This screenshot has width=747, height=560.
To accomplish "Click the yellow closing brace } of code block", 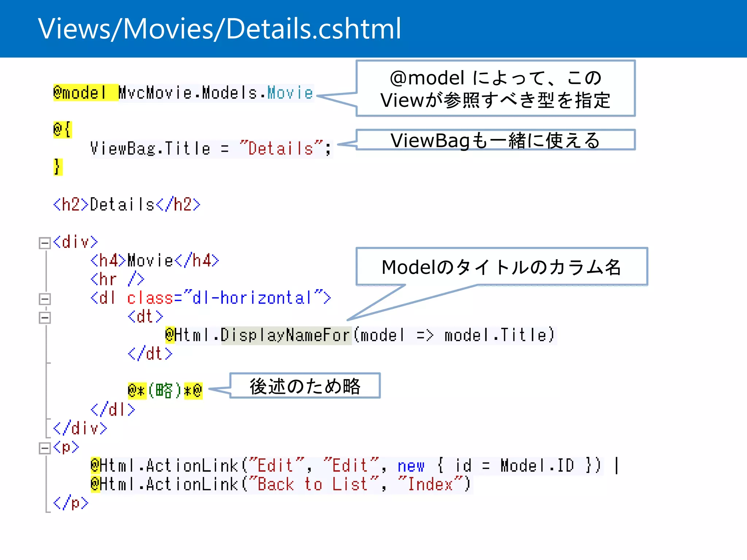I will [58, 167].
